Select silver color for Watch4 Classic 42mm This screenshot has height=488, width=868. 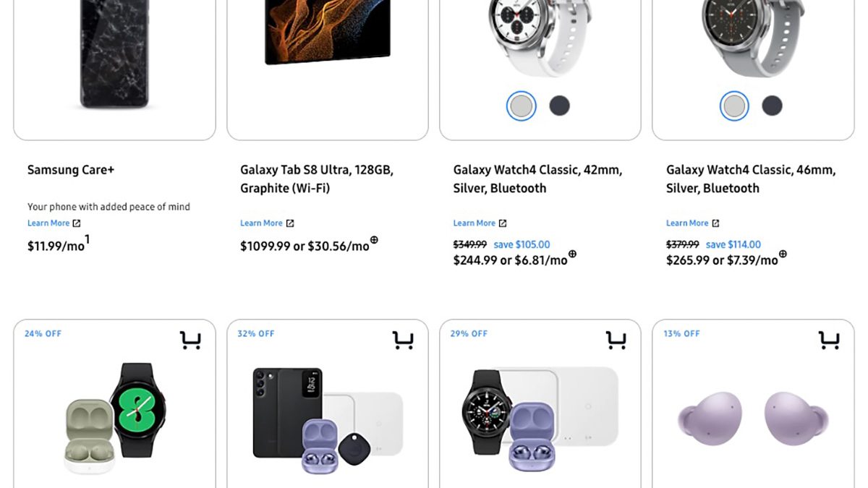pyautogui.click(x=521, y=106)
